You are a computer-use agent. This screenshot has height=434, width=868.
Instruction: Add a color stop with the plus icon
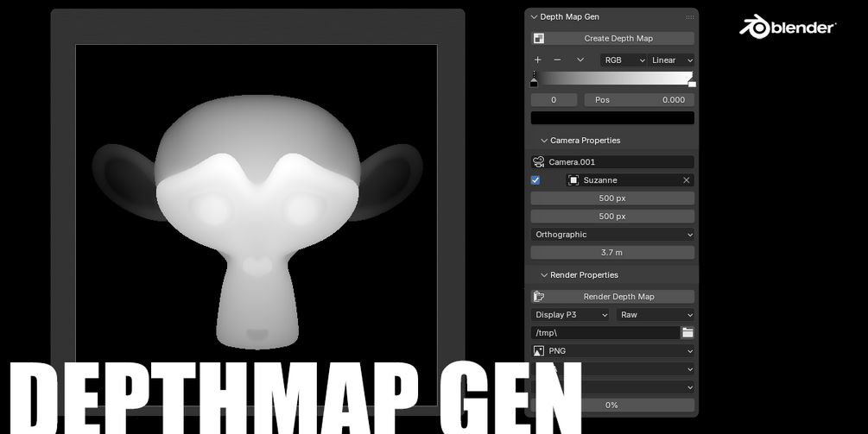(x=537, y=60)
